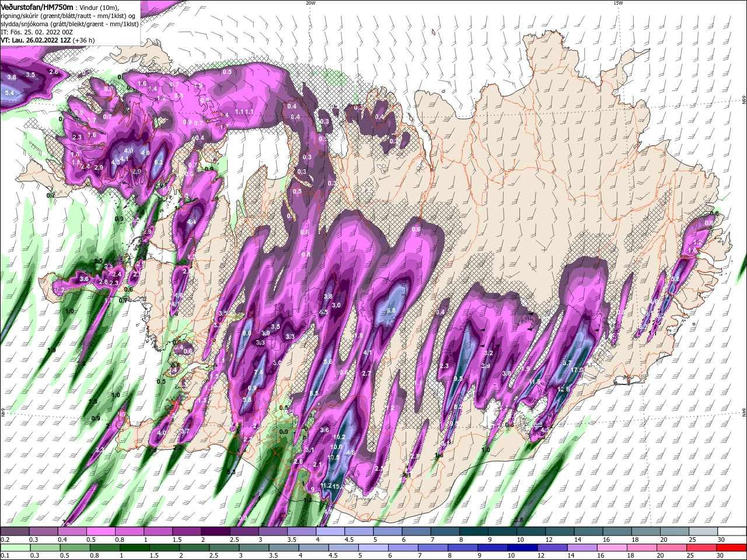Select the deep blue 10 rain legend swatch
This screenshot has width=747, height=560.
522,548
